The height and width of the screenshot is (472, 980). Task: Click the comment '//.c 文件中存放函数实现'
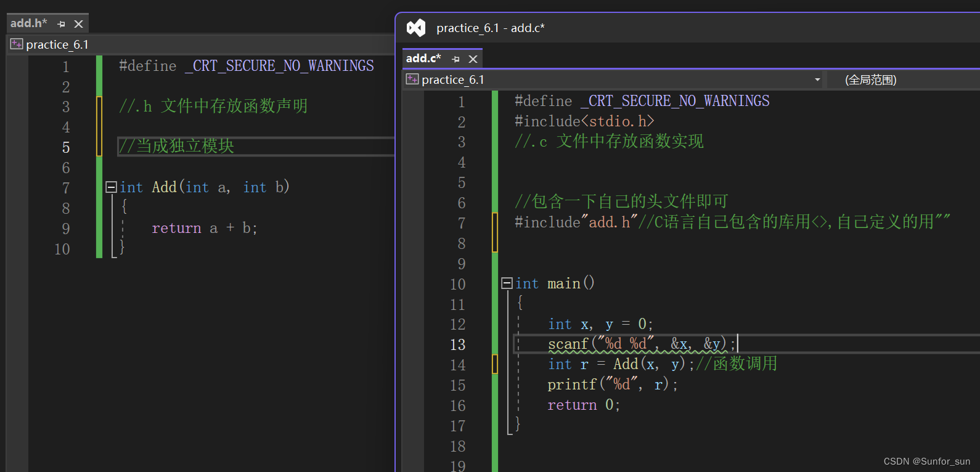(x=609, y=141)
